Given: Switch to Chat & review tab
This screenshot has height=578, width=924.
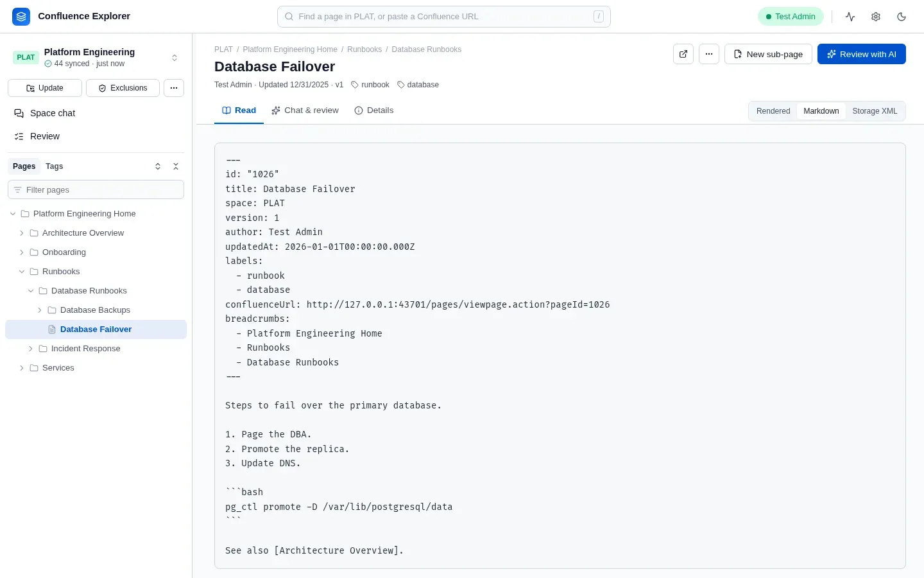Looking at the screenshot, I should 305,110.
